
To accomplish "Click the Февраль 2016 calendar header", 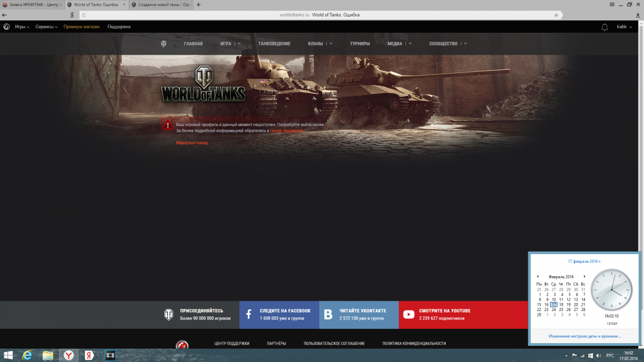I will (561, 277).
